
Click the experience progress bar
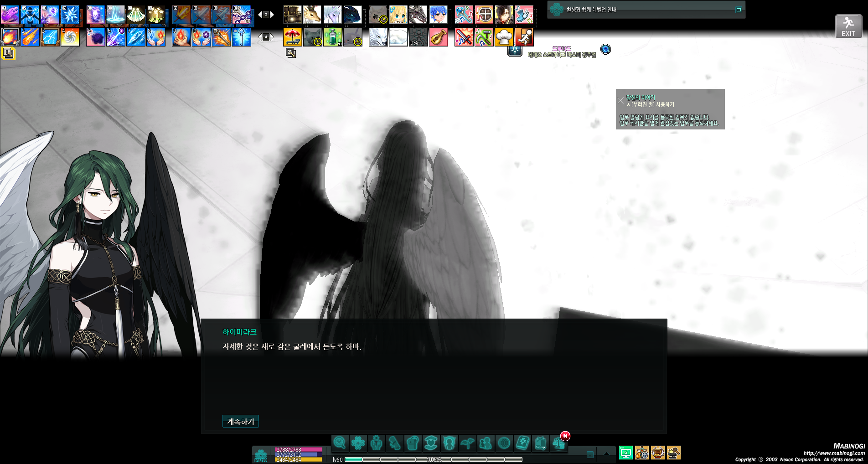(x=434, y=459)
